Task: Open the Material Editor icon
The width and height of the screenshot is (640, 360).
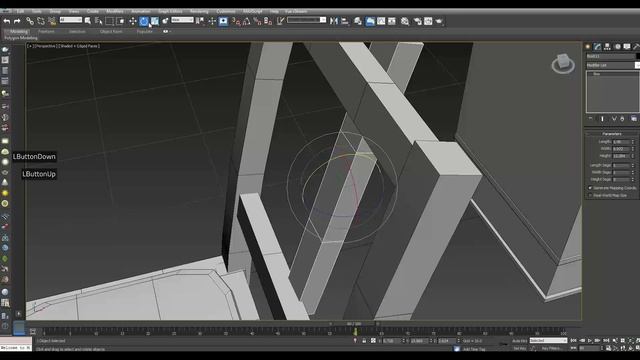Action: click(404, 21)
